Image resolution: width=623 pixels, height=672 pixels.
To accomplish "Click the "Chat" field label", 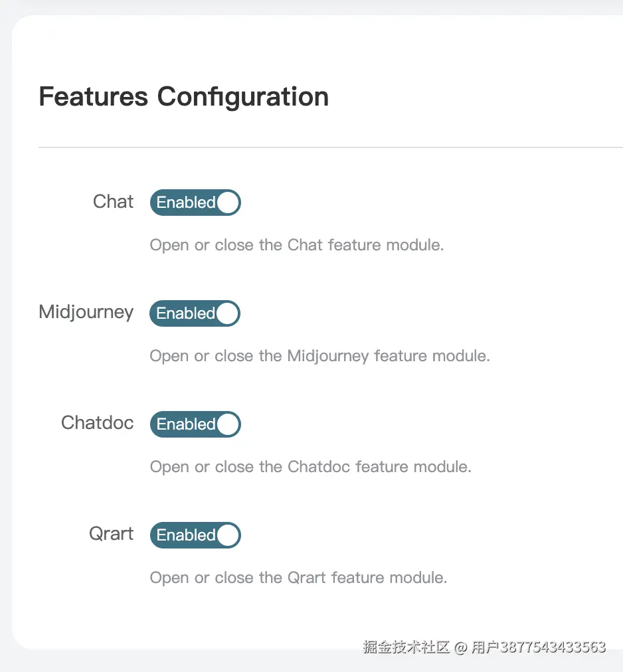I will [x=113, y=202].
